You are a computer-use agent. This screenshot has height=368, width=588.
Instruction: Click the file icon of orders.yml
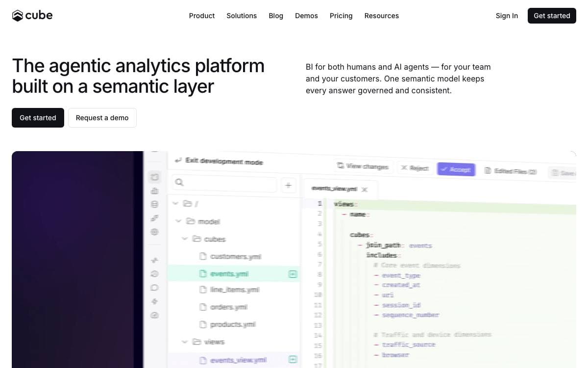[203, 307]
